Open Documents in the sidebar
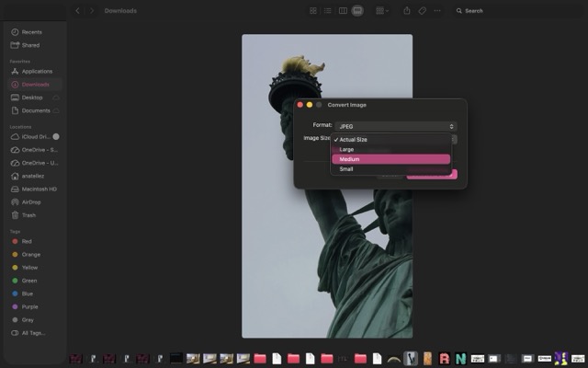The image size is (588, 368). click(35, 110)
